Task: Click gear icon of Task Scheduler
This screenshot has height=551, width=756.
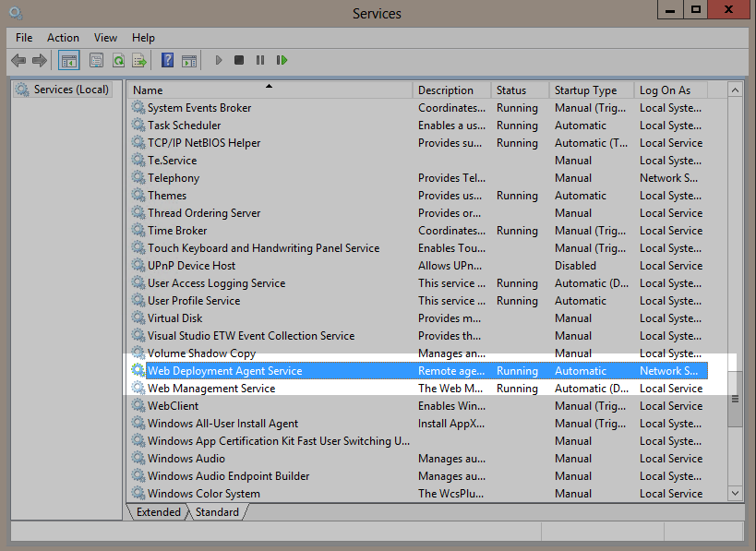Action: pyautogui.click(x=138, y=125)
